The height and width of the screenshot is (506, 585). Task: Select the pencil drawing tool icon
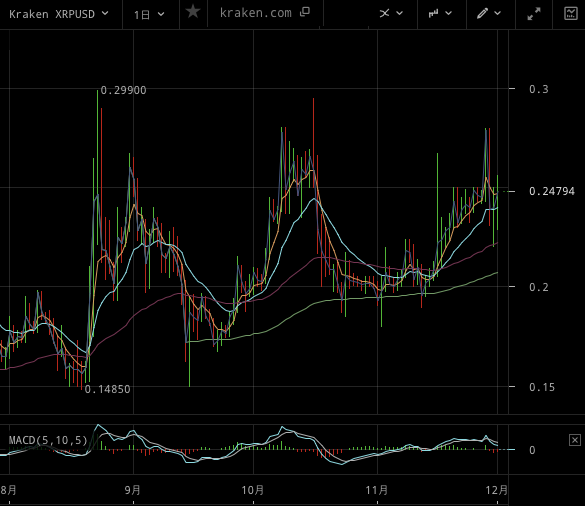click(482, 13)
